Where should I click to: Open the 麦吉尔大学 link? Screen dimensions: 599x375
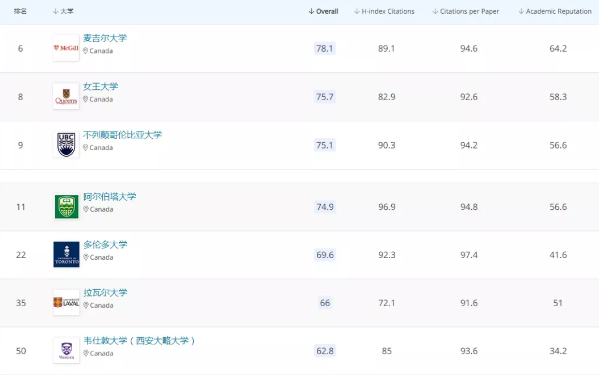pos(105,38)
